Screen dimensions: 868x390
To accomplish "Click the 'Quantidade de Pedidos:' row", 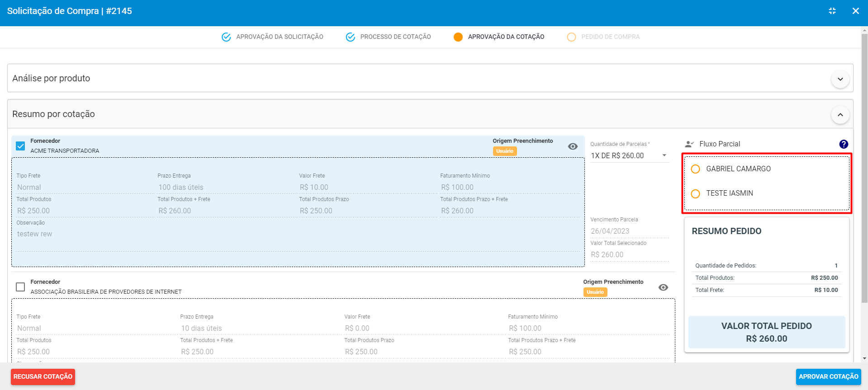I will [767, 265].
